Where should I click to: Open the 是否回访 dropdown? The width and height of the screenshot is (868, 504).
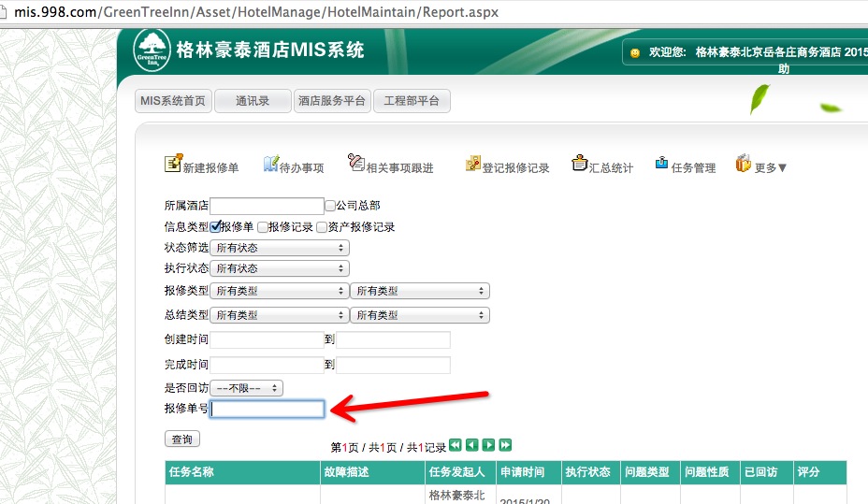[246, 388]
